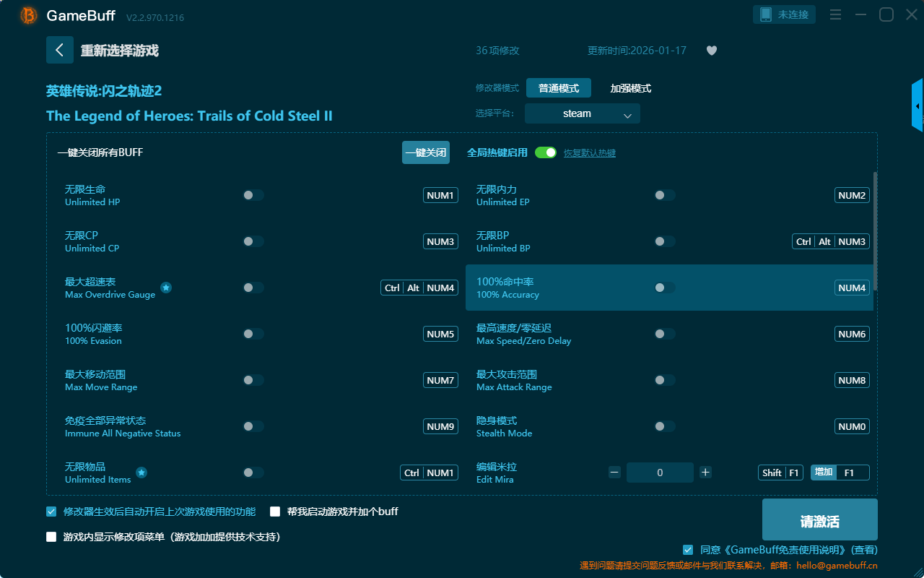Select 普通模式 normal mode tab

pos(558,88)
